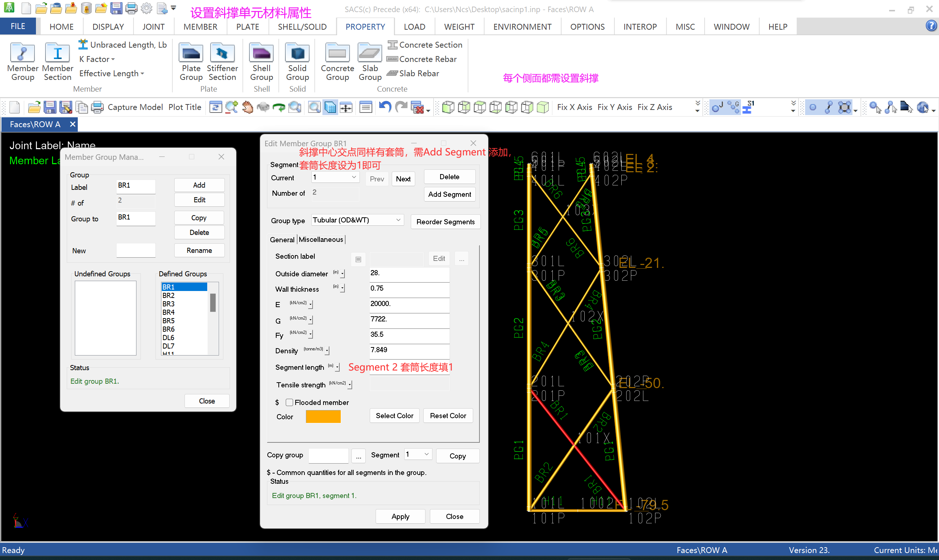Open the Miscellaneous tab in dialog
The height and width of the screenshot is (560, 939).
click(321, 240)
